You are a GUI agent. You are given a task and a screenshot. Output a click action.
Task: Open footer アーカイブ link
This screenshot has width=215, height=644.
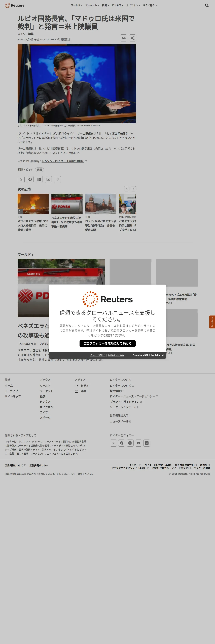[x=11, y=391]
